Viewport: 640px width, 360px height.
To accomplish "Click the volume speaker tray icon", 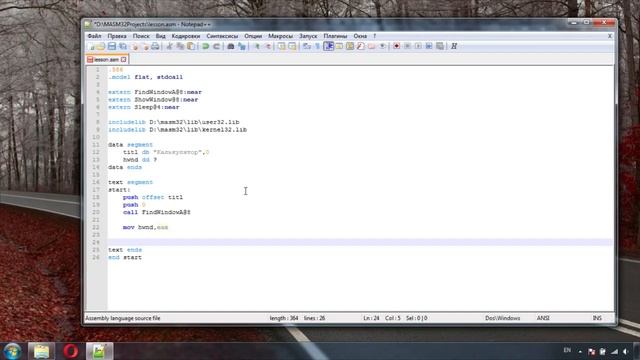I will [x=626, y=351].
